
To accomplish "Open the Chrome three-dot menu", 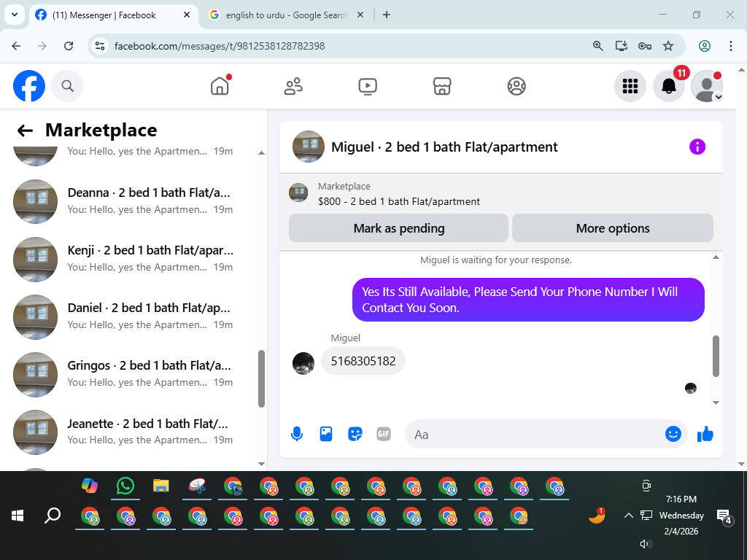I will [731, 46].
